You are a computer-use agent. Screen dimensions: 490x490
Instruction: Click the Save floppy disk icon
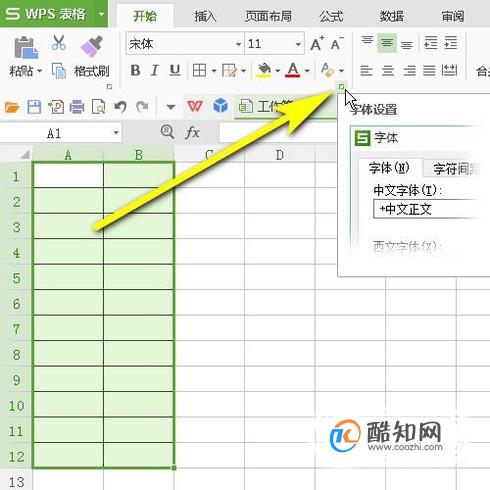coord(34,107)
